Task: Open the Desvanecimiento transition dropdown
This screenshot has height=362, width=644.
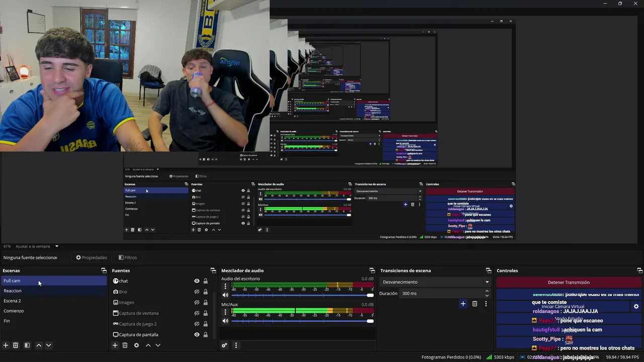Action: 436,282
